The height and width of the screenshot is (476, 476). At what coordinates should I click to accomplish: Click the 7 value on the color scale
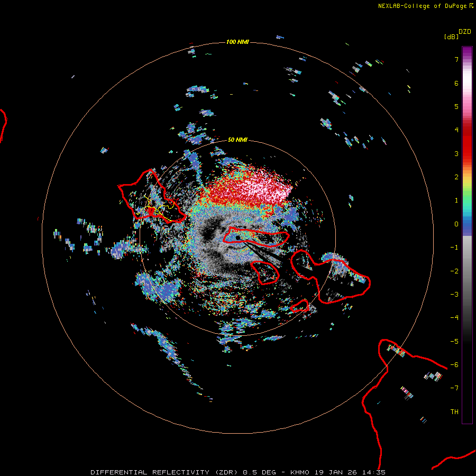point(456,59)
